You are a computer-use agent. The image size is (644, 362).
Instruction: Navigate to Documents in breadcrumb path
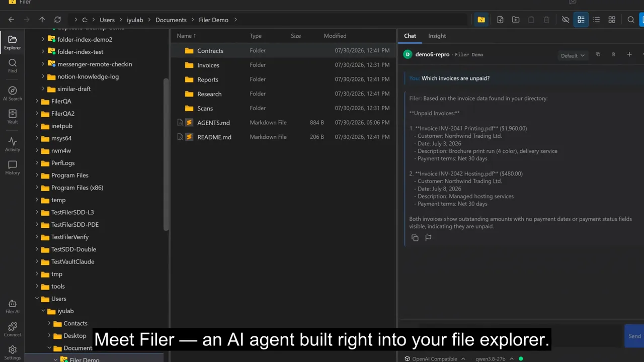171,20
